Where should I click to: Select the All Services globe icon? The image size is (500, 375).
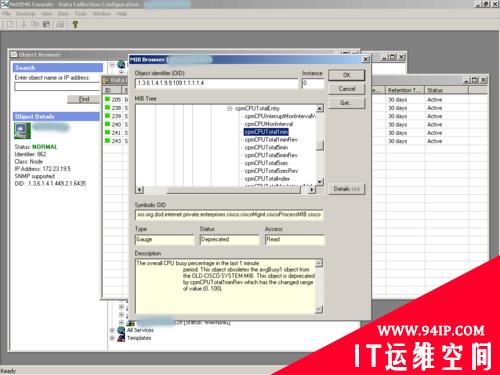121,330
